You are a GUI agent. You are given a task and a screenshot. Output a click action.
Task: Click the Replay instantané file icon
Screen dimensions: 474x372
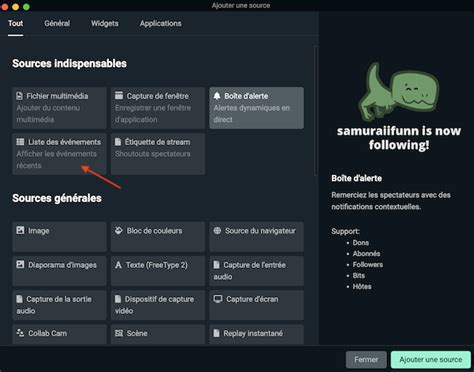[x=216, y=333]
